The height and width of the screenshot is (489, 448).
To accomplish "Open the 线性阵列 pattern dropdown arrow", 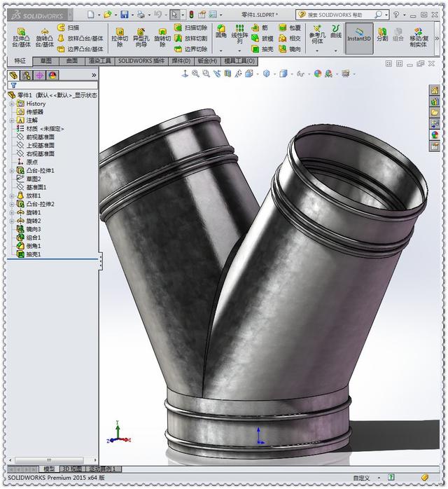I will point(239,50).
